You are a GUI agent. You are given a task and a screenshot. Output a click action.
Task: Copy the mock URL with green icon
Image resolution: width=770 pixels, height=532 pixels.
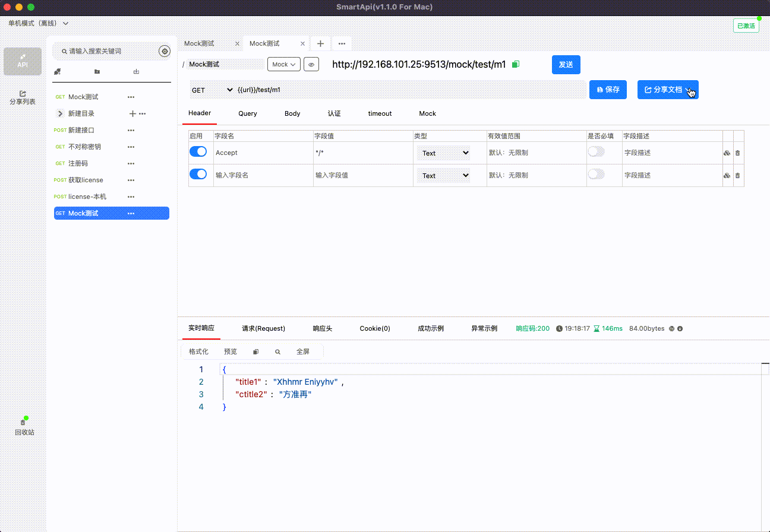click(516, 64)
